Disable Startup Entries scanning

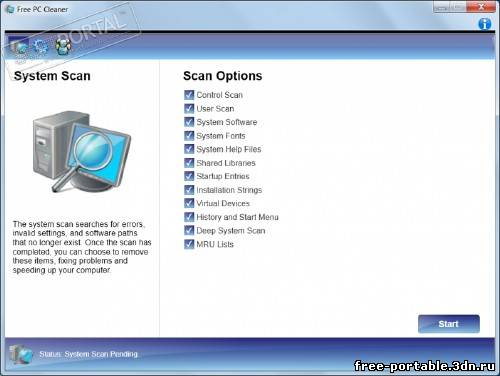click(189, 176)
